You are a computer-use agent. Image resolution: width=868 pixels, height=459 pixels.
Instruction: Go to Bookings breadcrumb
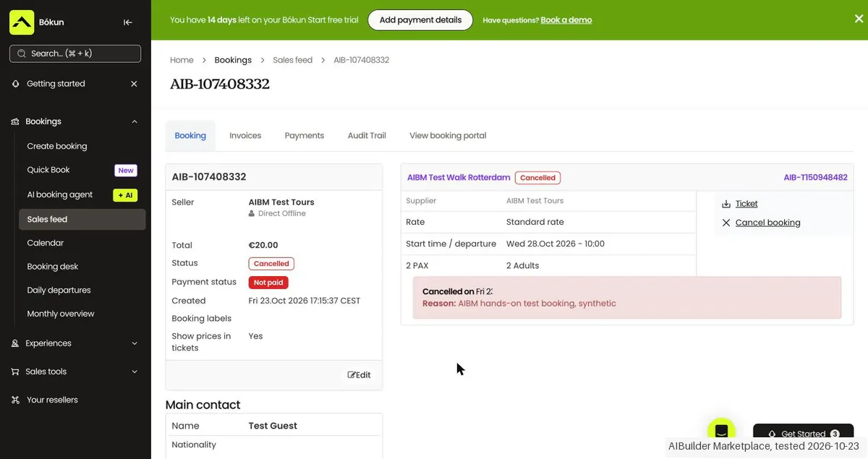pos(233,60)
